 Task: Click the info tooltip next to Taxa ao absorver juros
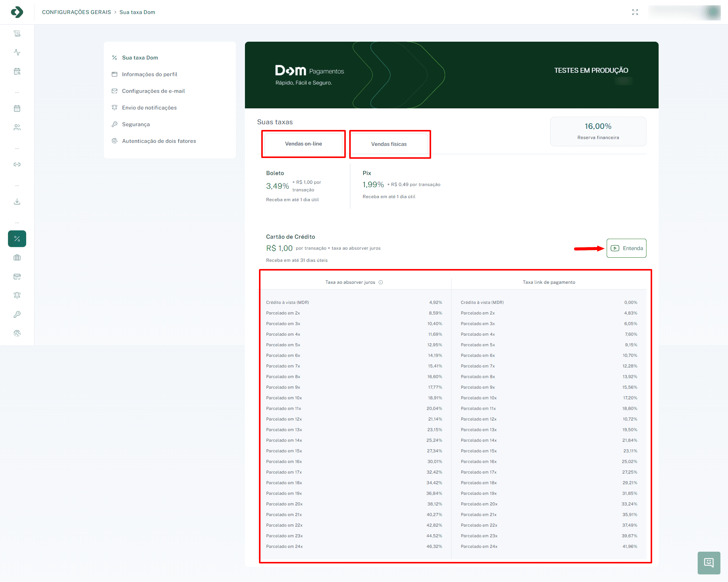[x=381, y=282]
